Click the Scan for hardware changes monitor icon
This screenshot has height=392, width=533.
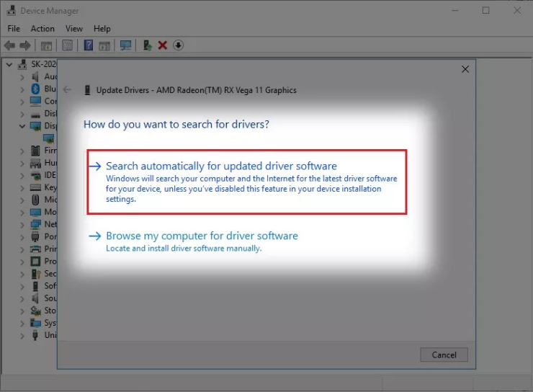pyautogui.click(x=126, y=45)
